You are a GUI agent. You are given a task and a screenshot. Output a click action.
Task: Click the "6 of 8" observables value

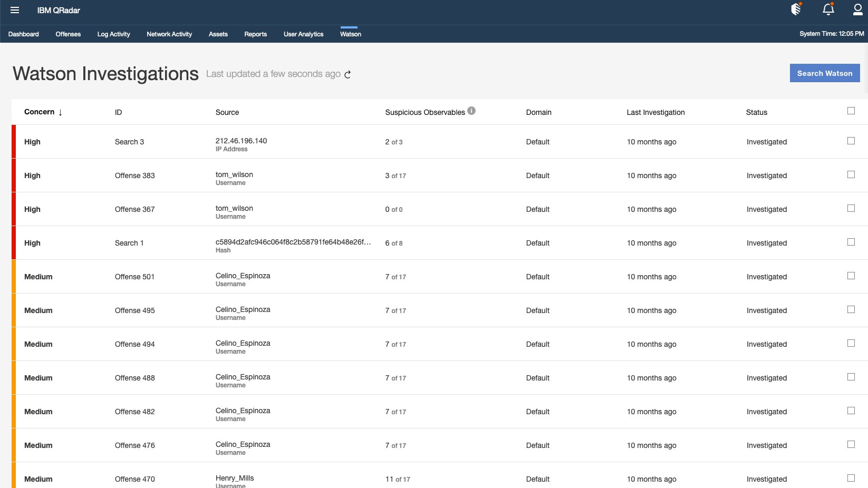pos(394,243)
